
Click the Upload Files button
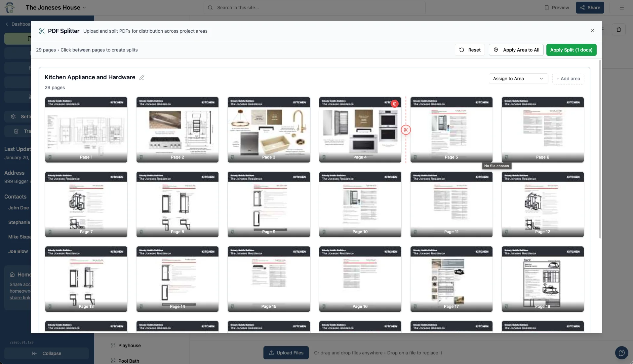click(286, 353)
